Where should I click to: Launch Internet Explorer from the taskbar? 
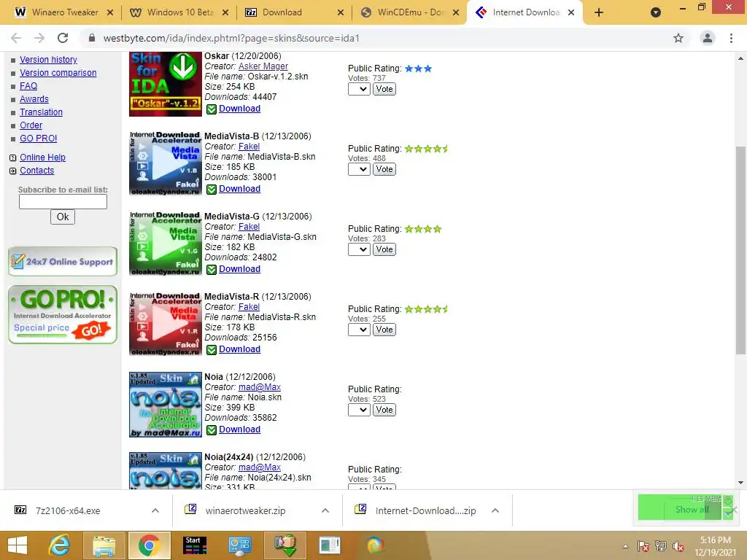tap(60, 545)
